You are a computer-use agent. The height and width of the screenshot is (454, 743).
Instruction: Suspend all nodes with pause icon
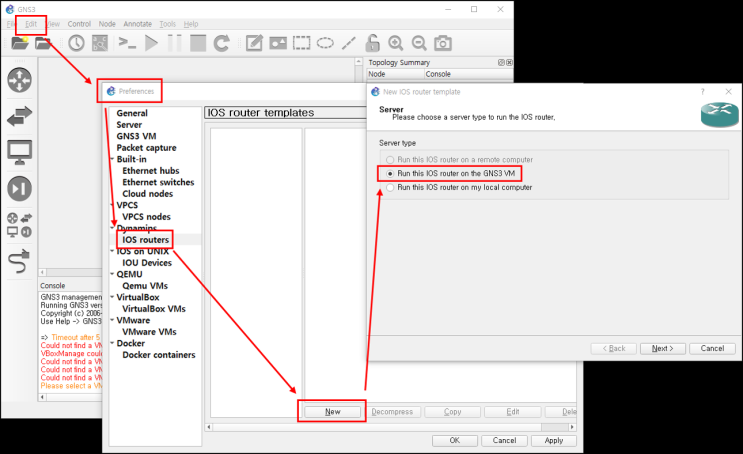[174, 43]
